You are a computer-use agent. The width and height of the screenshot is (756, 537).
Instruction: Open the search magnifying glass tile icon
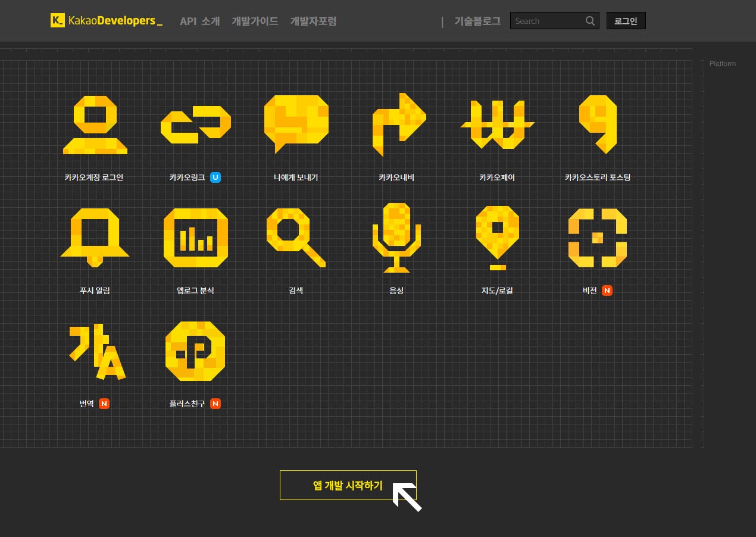tap(296, 238)
